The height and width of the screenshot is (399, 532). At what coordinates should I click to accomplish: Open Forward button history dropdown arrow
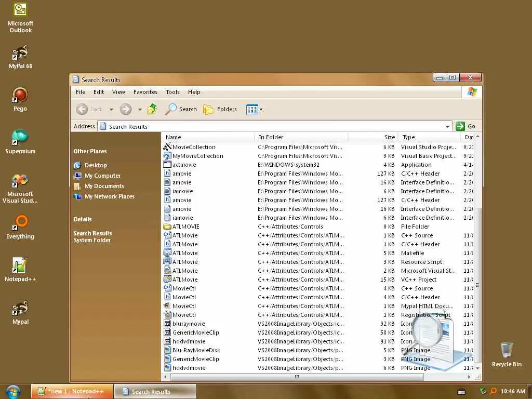[x=140, y=109]
